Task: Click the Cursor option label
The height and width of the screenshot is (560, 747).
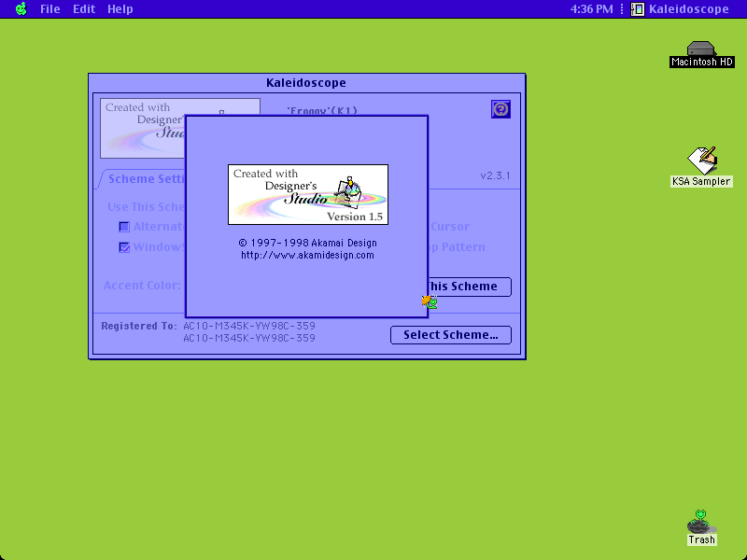Action: click(450, 227)
